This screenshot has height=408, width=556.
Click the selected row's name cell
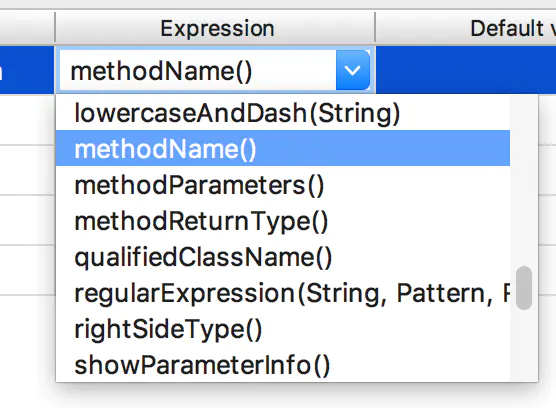point(27,70)
